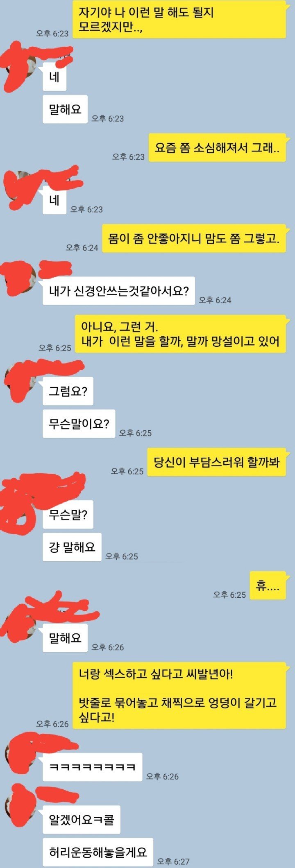Select the 'ㅋㅋㅋㅋㅋㅋㅋㅋ' laughing reply
The image size is (295, 868).
(93, 767)
